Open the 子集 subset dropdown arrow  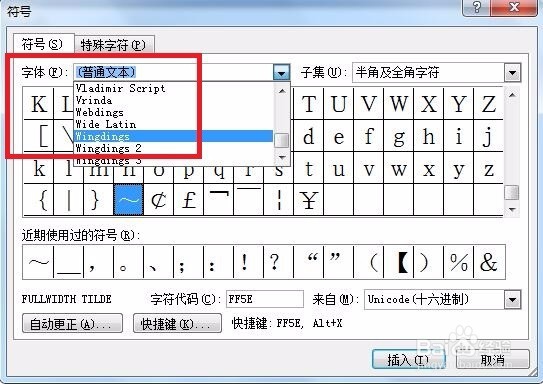coord(513,73)
